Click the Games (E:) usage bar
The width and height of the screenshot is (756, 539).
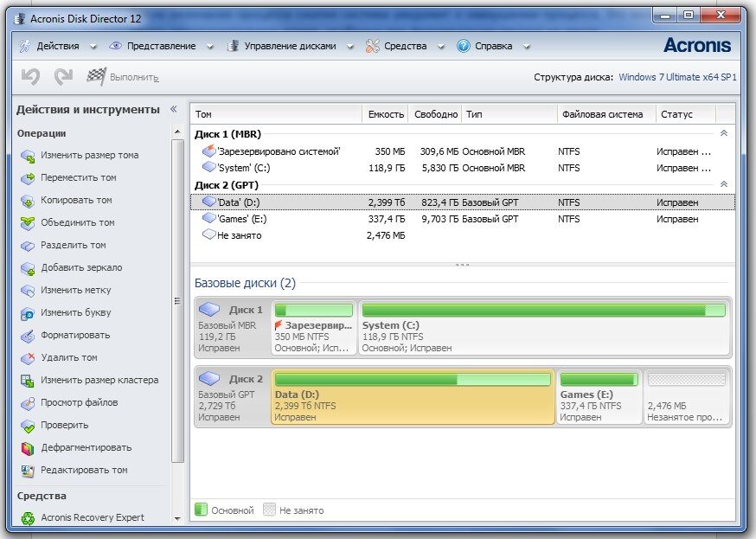pyautogui.click(x=599, y=380)
